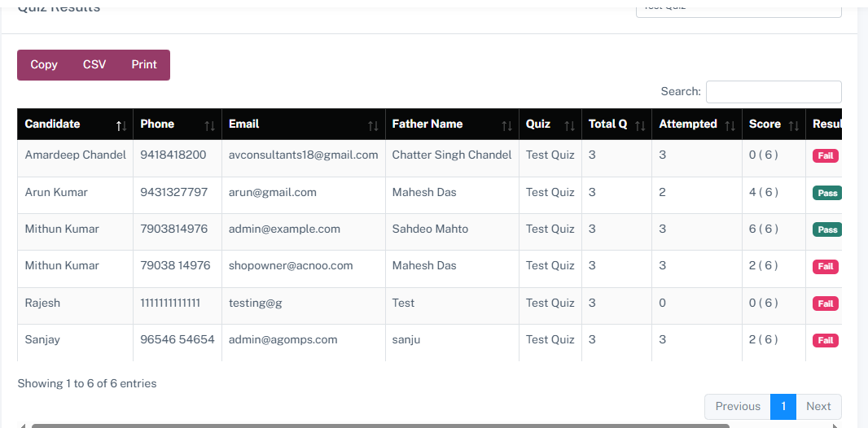Sort table by Candidate column arrows
868x428 pixels.
121,125
